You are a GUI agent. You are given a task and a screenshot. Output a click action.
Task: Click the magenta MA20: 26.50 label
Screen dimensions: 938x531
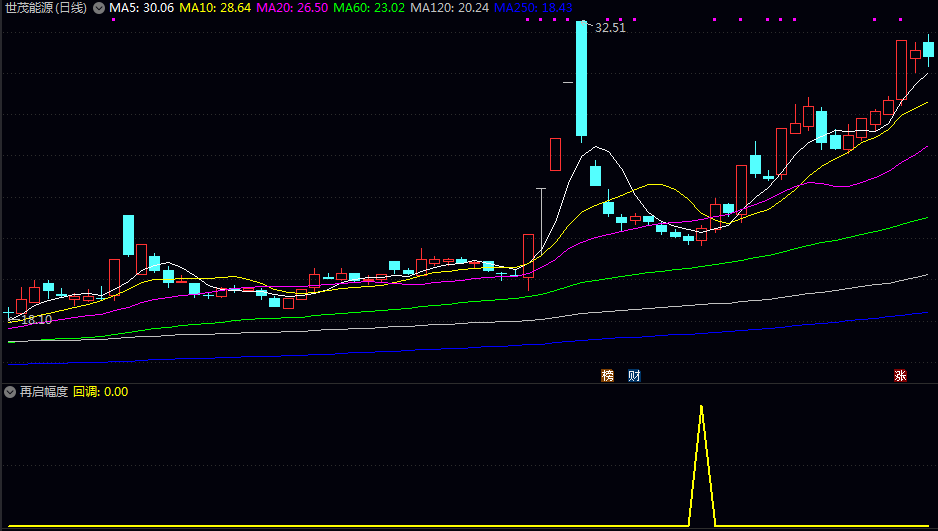click(292, 8)
